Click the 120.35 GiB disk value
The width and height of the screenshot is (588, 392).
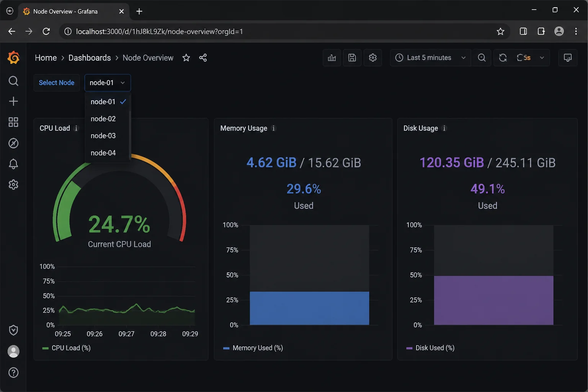(452, 163)
